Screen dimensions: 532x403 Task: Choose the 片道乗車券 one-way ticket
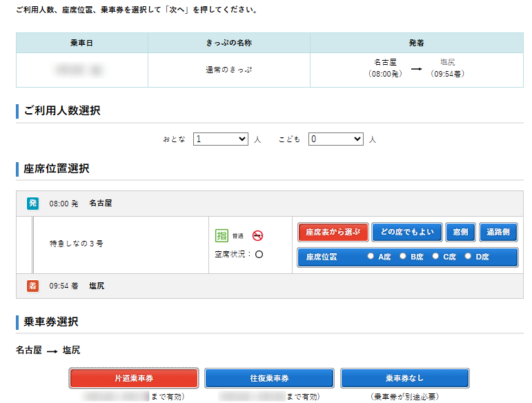click(134, 378)
